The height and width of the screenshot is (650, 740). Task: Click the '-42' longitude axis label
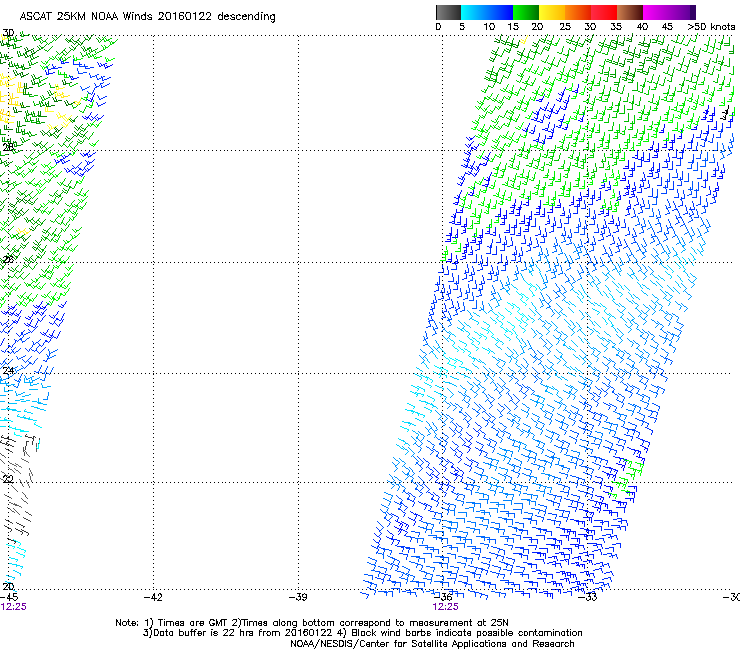pos(153,597)
